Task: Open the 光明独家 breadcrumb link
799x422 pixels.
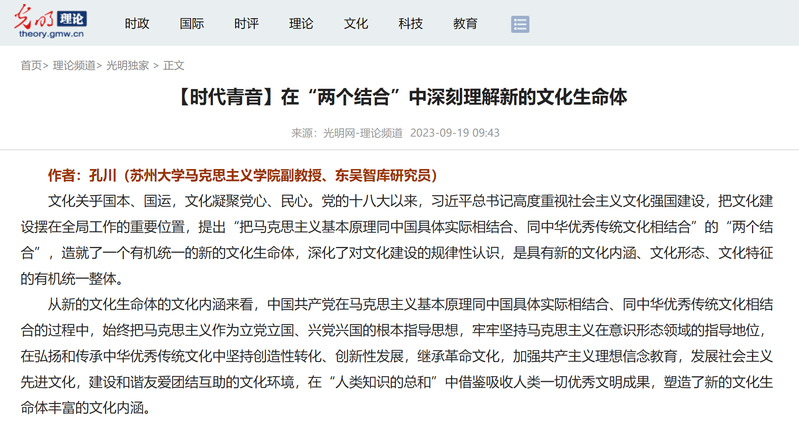Action: point(128,65)
